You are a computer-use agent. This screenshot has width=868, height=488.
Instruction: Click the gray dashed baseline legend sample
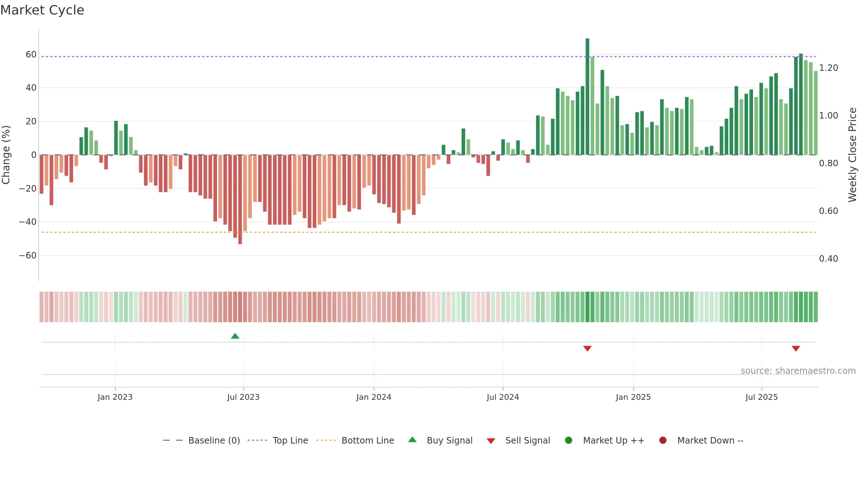173,440
